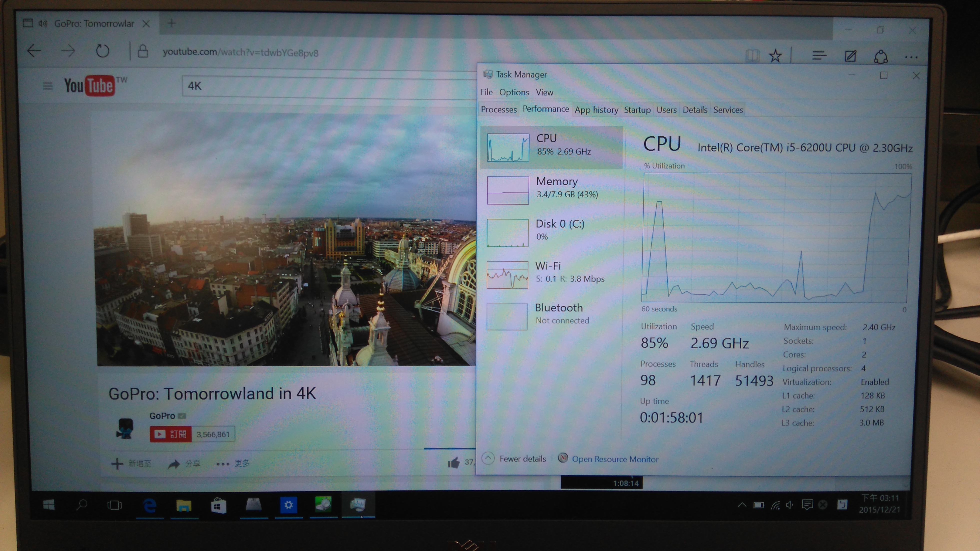980x551 pixels.
Task: Open the Options menu in Task Manager
Action: coord(514,92)
